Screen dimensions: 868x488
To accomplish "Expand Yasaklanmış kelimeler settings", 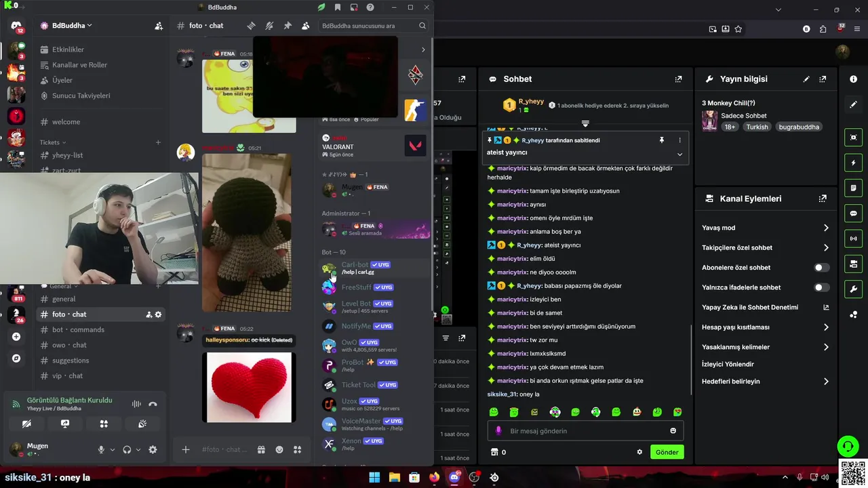I will click(826, 347).
